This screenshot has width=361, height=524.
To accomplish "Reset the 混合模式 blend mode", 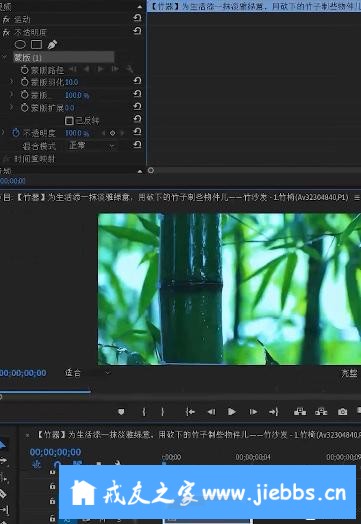I will coord(137,145).
